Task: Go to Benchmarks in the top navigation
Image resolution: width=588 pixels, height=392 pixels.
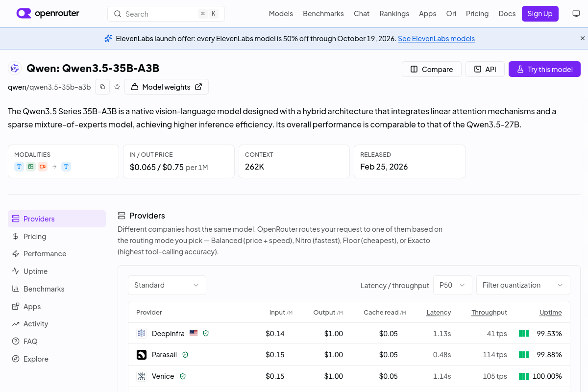Action: click(x=323, y=14)
